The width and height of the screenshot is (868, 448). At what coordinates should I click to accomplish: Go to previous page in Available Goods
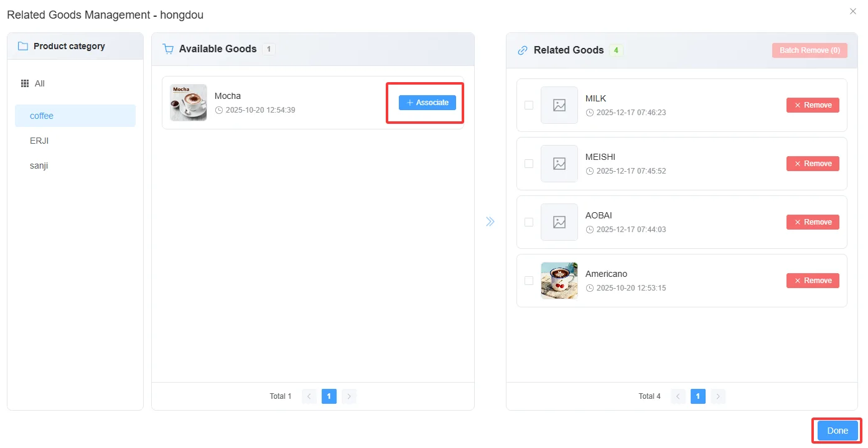pyautogui.click(x=309, y=396)
